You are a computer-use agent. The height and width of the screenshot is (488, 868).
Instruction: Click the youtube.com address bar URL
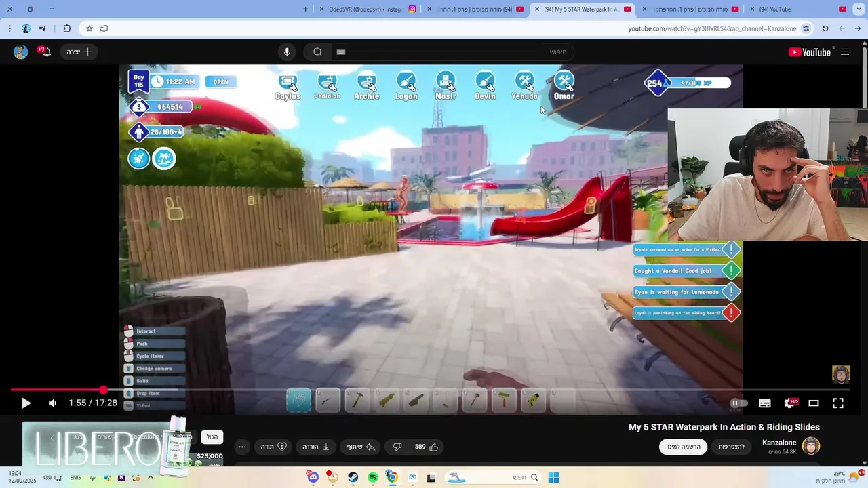click(712, 28)
